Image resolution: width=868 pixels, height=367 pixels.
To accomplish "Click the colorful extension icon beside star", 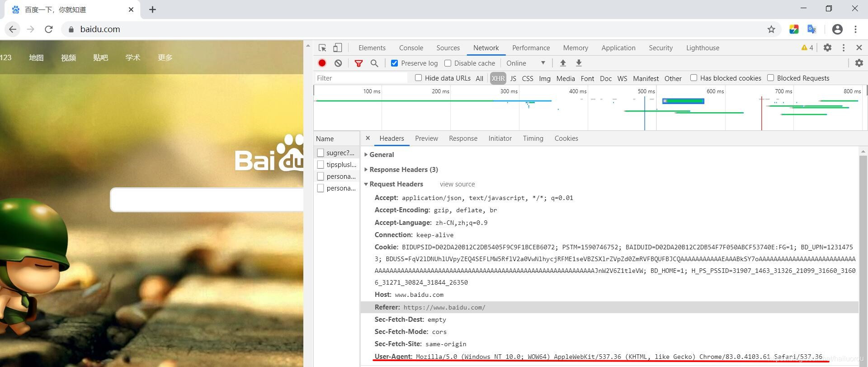I will tap(794, 29).
